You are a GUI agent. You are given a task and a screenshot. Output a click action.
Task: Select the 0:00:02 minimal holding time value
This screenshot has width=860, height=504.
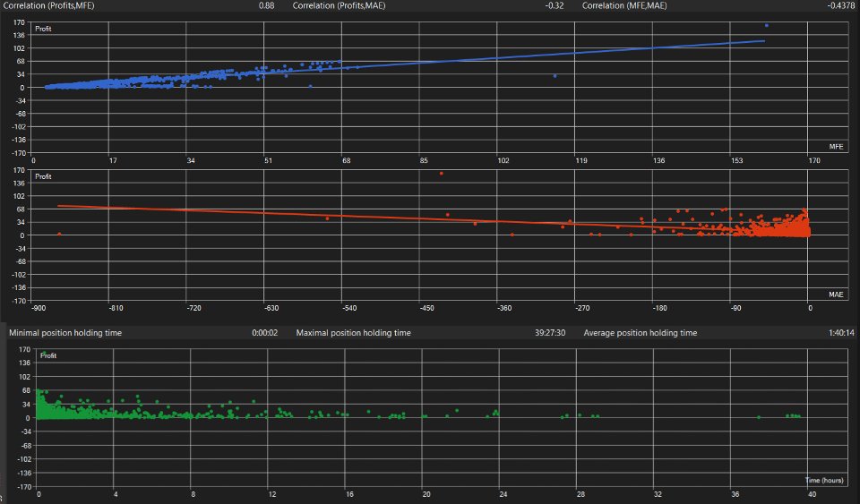tap(265, 332)
